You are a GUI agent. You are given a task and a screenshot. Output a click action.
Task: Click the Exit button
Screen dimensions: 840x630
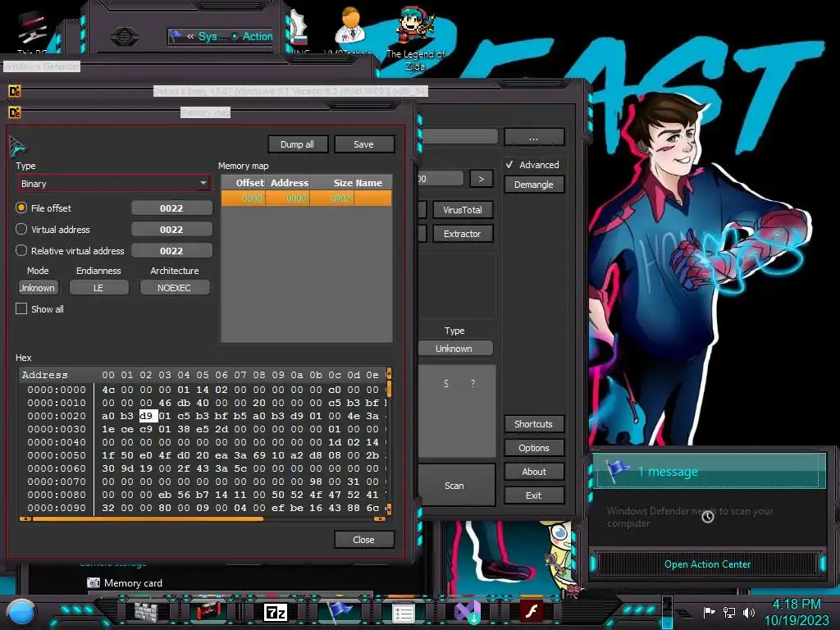533,495
